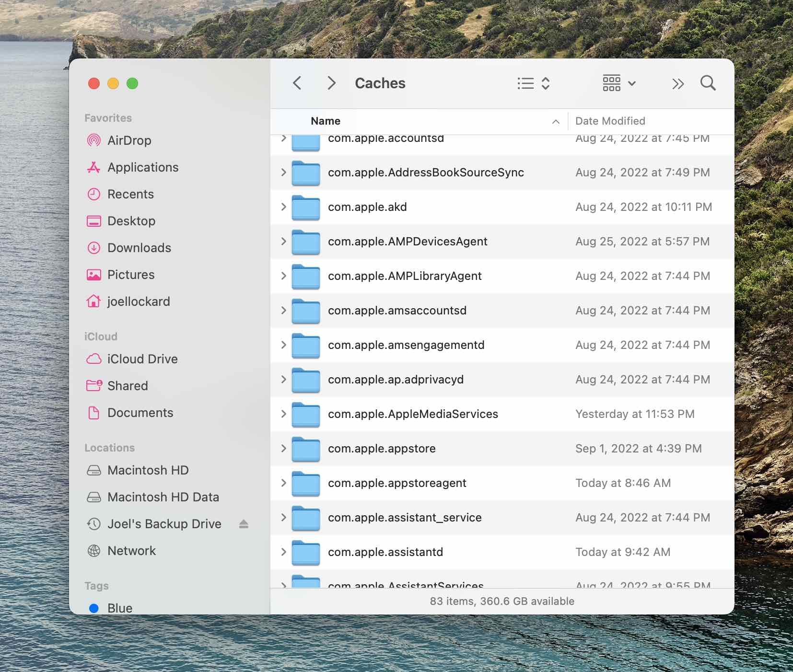Expand the com.apple.AddressBookSourceSync folder
This screenshot has height=672, width=793.
283,172
